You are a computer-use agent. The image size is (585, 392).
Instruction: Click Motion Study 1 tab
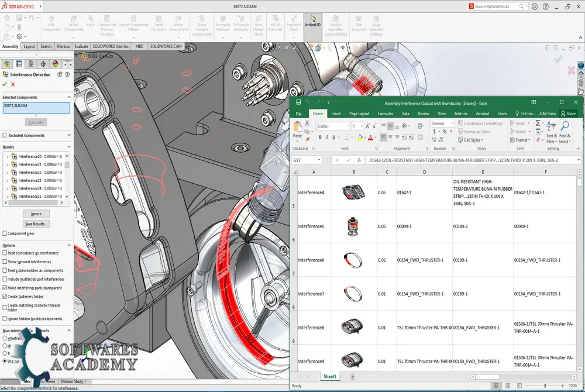(74, 381)
